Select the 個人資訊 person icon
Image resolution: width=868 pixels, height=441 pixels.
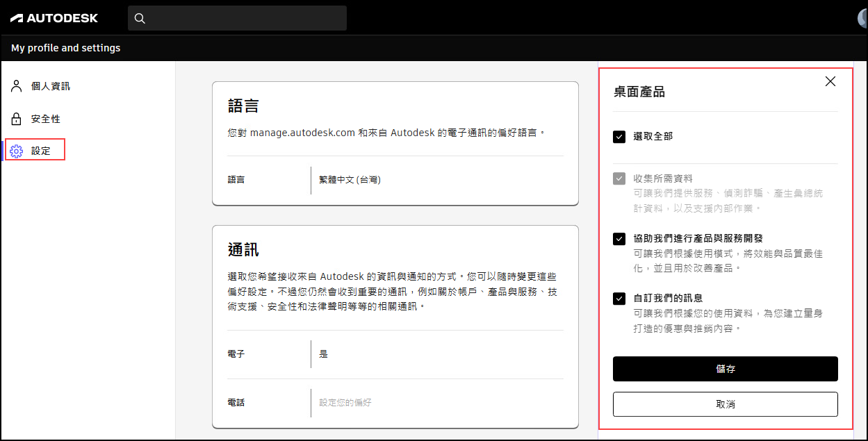16,85
